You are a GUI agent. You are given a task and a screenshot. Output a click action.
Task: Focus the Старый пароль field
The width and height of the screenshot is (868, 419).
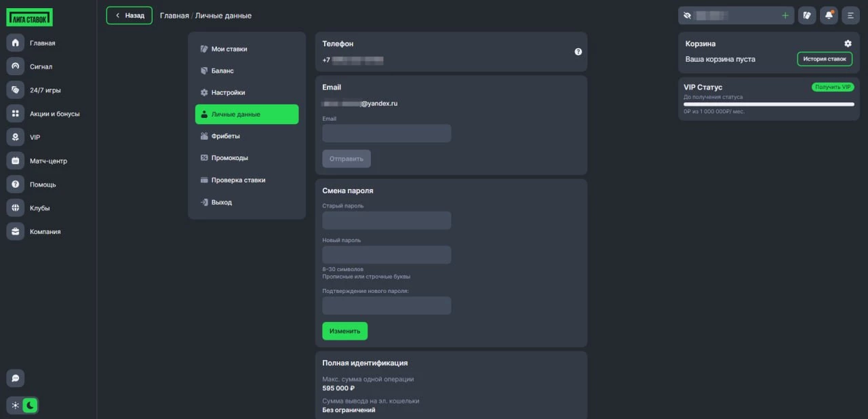[x=387, y=220]
